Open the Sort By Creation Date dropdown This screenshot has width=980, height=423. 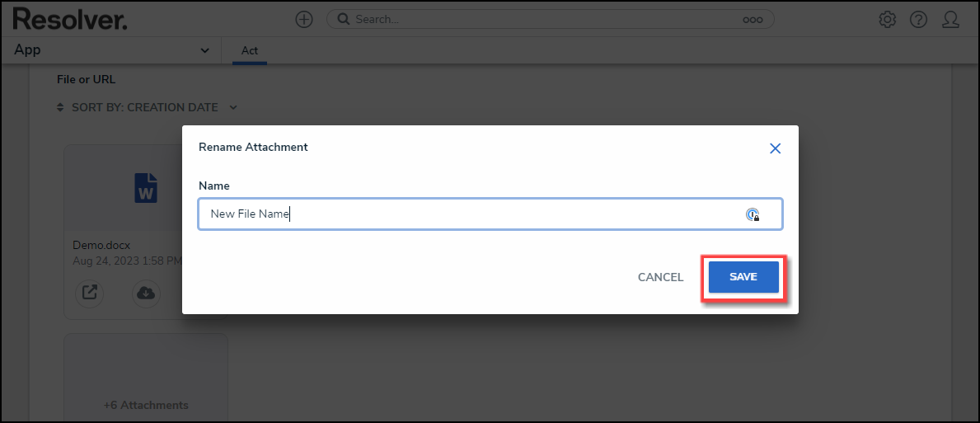[x=233, y=107]
